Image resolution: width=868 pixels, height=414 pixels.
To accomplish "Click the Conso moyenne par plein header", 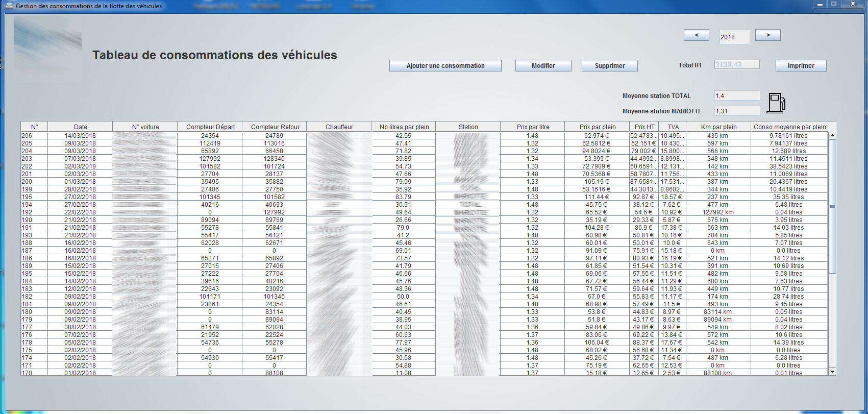I will pos(789,127).
